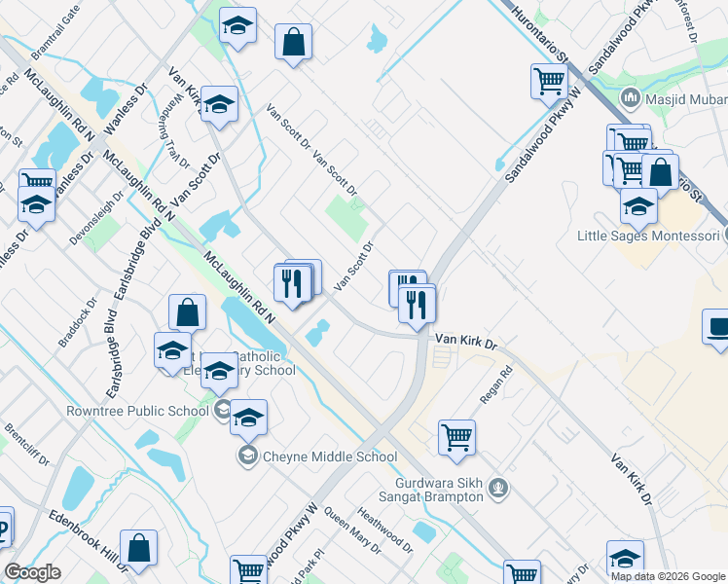Click the Devonsleigh Dr street label

click(x=96, y=218)
